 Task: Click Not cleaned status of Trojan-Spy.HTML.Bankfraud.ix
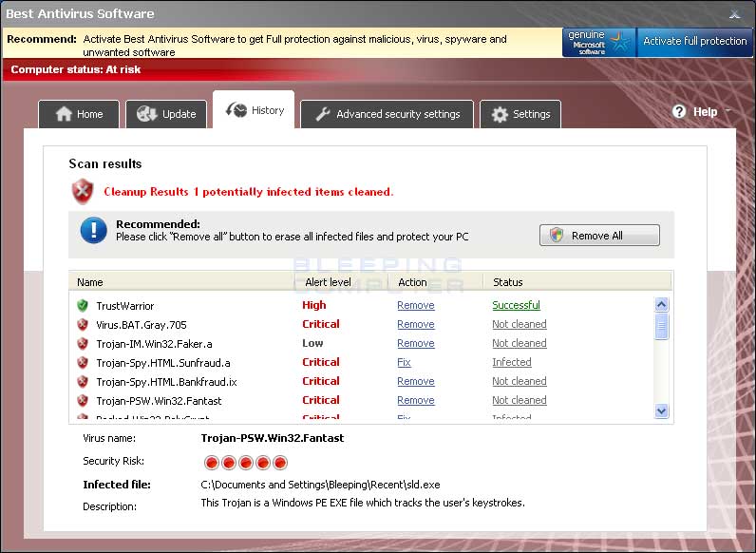pos(520,381)
